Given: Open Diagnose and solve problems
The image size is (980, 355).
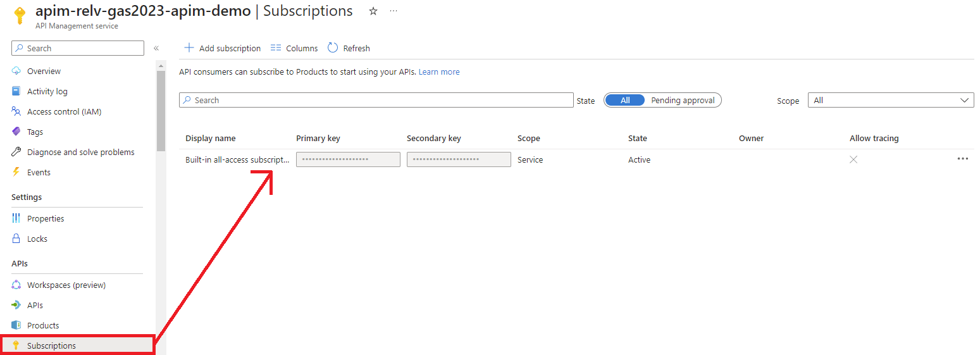Looking at the screenshot, I should tap(80, 152).
